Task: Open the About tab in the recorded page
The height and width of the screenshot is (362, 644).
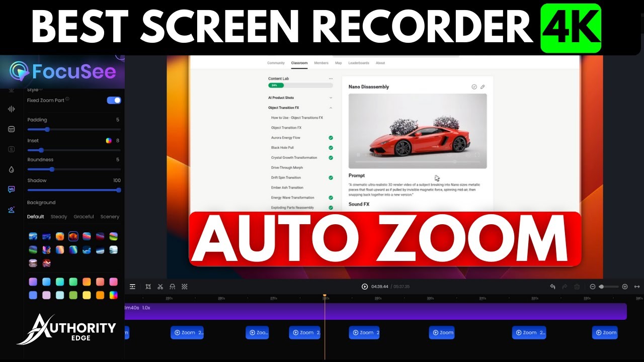Action: pos(380,63)
